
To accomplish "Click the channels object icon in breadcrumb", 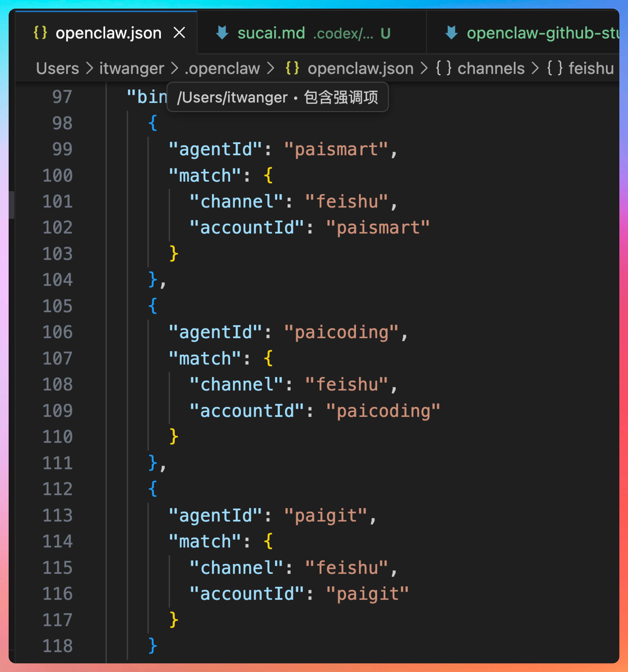I will 444,68.
